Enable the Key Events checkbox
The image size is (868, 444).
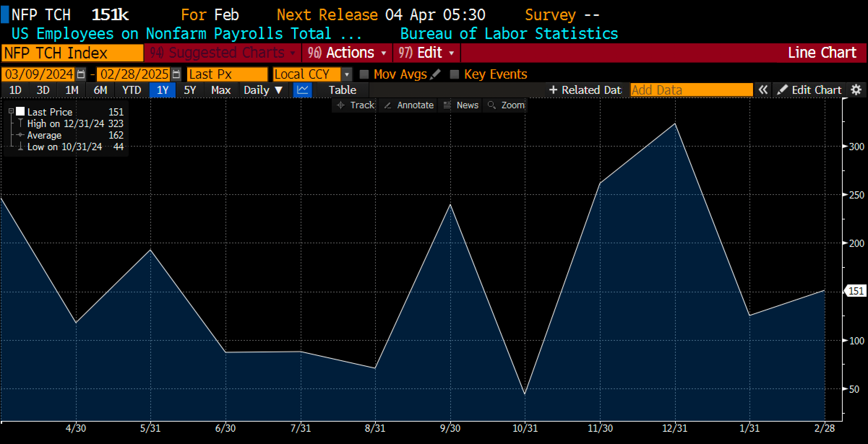[x=454, y=74]
